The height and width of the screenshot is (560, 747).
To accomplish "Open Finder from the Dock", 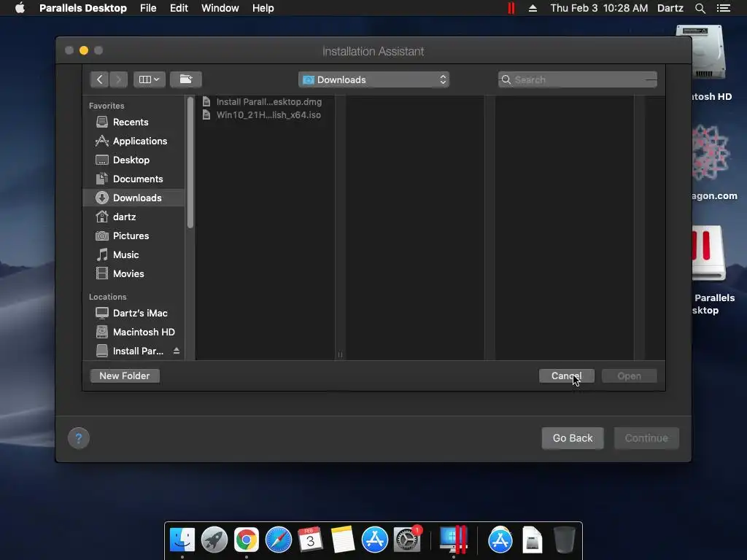I will click(x=182, y=540).
